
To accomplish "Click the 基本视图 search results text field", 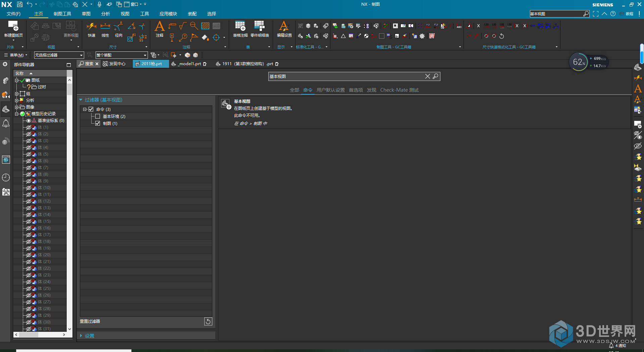I will pos(346,76).
